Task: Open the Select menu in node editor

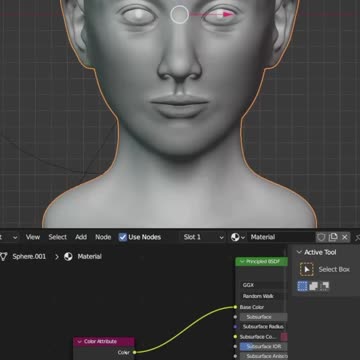Action: [x=57, y=237]
